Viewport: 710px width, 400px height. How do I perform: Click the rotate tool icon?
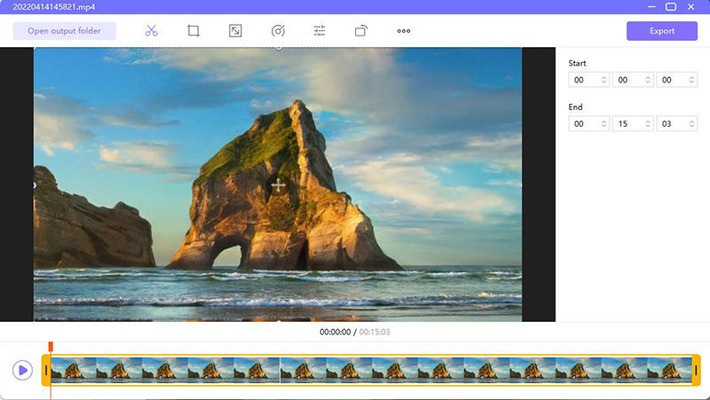coord(361,31)
